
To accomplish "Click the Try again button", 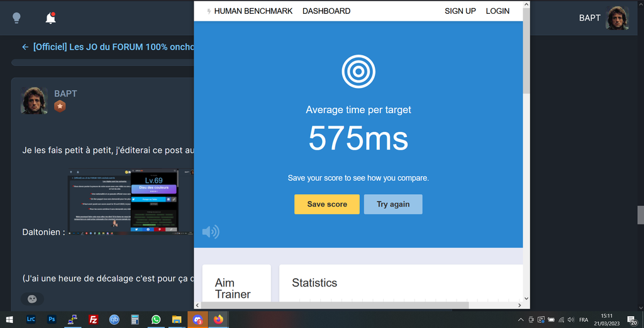I will (393, 204).
